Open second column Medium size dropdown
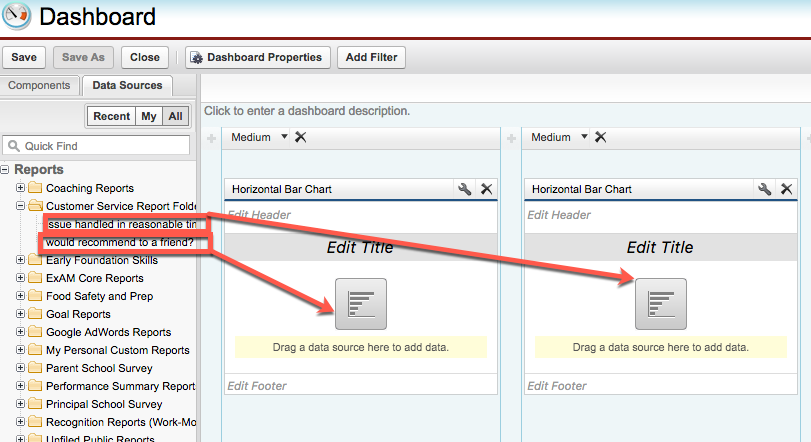The width and height of the screenshot is (811, 442). (584, 137)
